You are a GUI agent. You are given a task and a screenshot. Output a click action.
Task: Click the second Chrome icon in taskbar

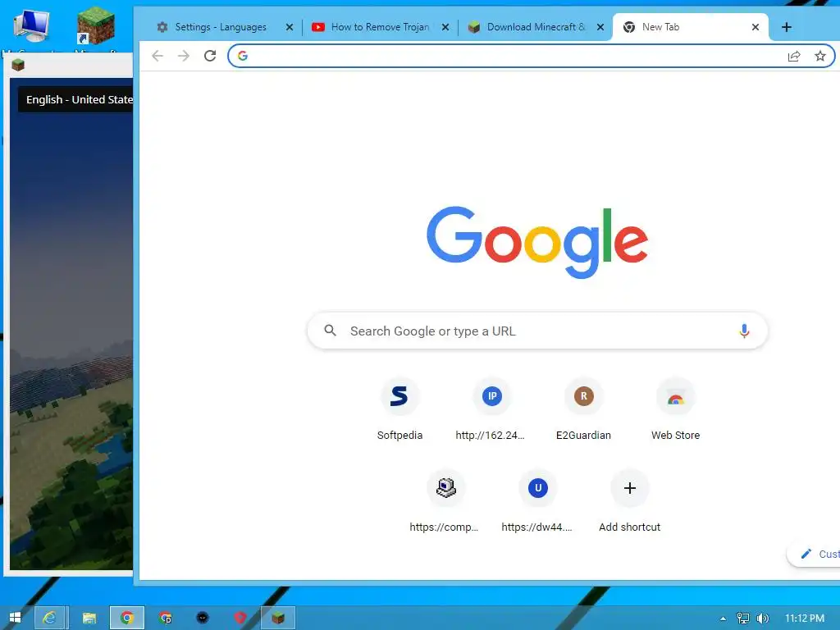tap(166, 618)
